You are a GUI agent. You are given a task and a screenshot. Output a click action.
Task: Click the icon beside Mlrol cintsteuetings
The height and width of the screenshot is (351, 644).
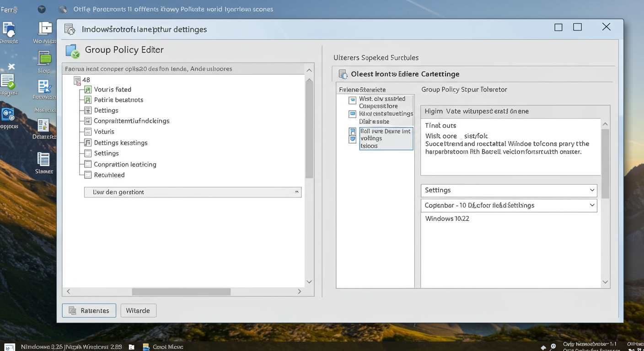[352, 114]
